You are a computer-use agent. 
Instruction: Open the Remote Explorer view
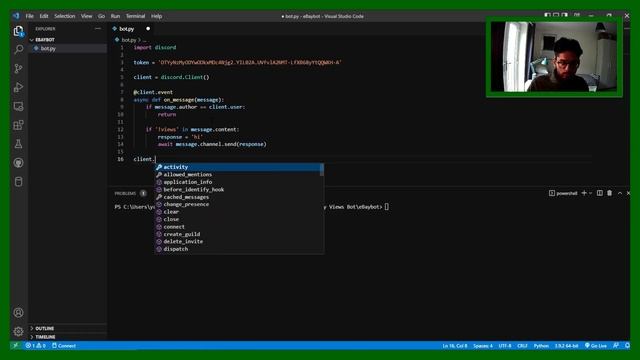(18, 106)
